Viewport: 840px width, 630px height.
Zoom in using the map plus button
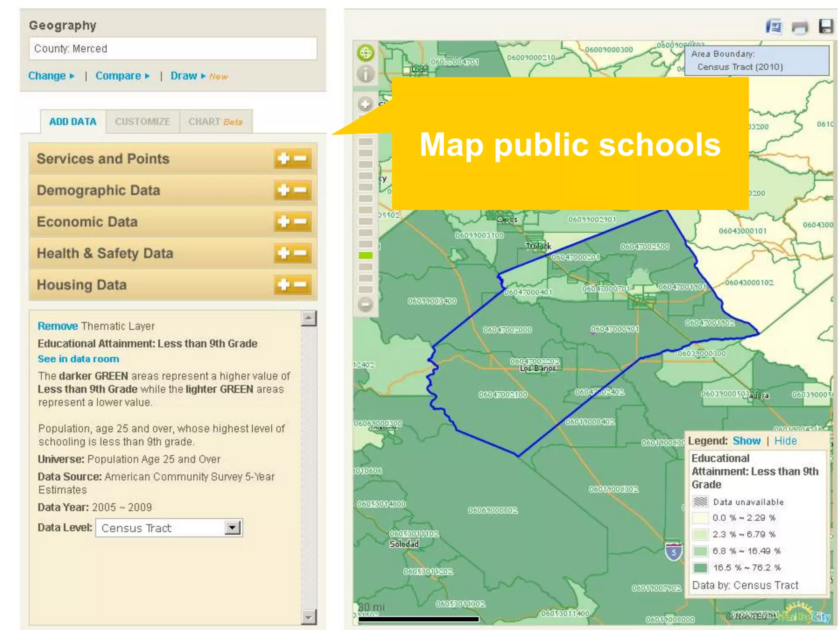click(x=365, y=104)
